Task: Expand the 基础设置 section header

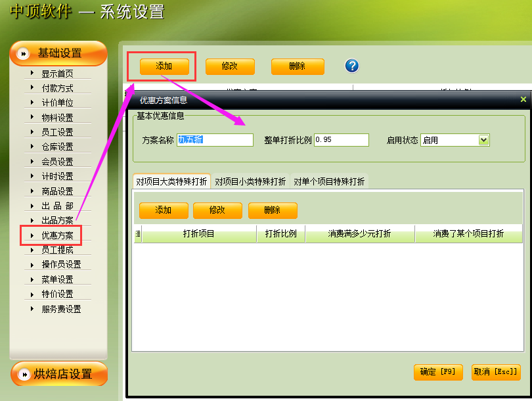Action: 58,53
